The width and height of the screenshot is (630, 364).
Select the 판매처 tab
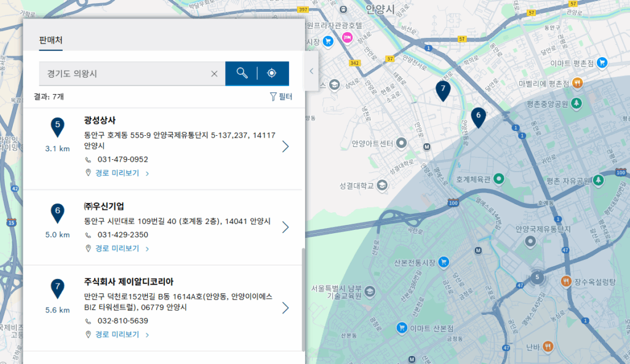pyautogui.click(x=50, y=40)
